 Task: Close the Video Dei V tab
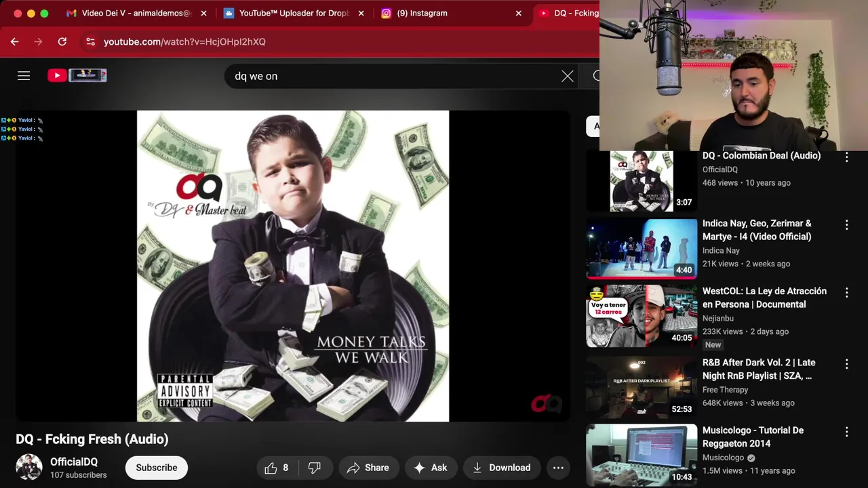point(203,13)
